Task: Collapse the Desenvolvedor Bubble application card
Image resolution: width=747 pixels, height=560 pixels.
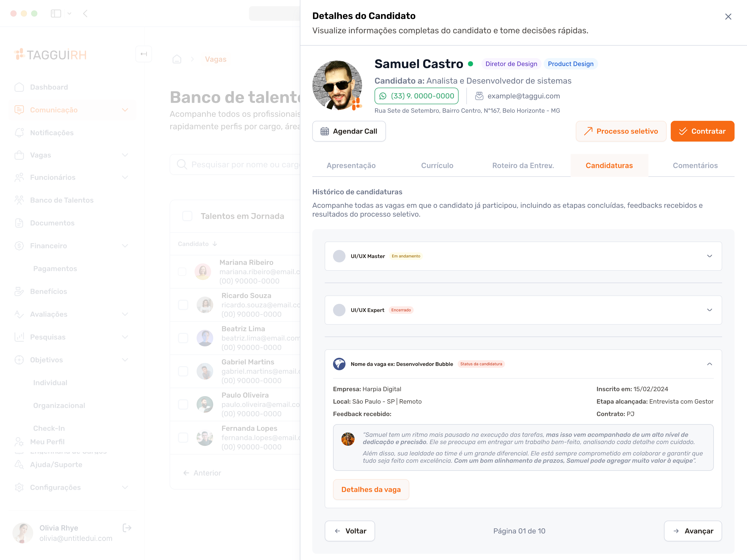Action: tap(709, 364)
